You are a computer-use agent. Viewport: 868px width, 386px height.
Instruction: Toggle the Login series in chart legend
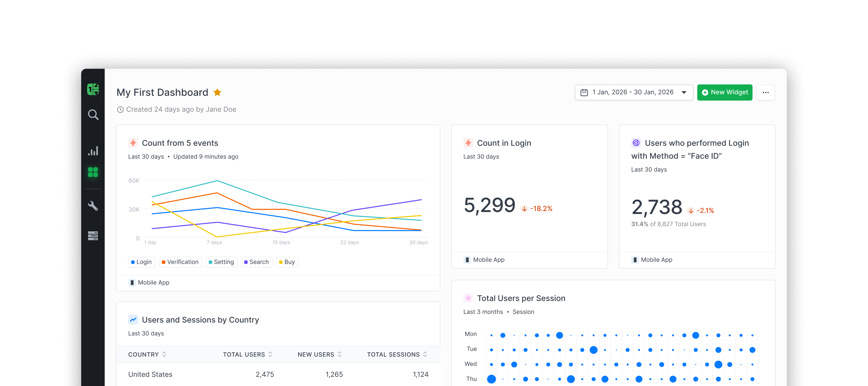(141, 262)
